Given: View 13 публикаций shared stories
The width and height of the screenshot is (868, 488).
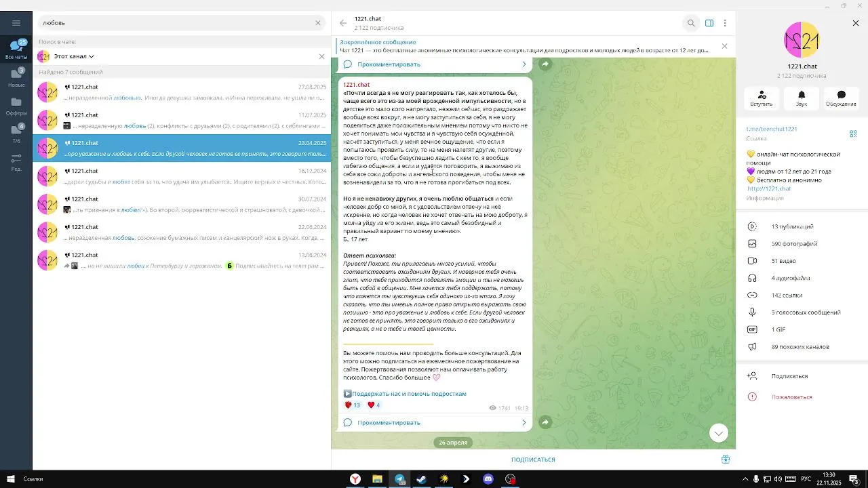Looking at the screenshot, I should pyautogui.click(x=802, y=226).
